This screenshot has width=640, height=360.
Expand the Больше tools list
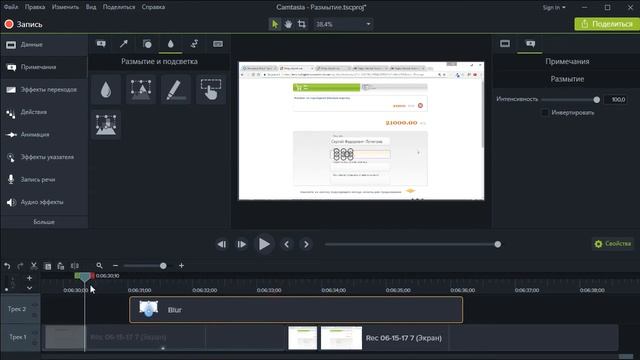point(44,222)
